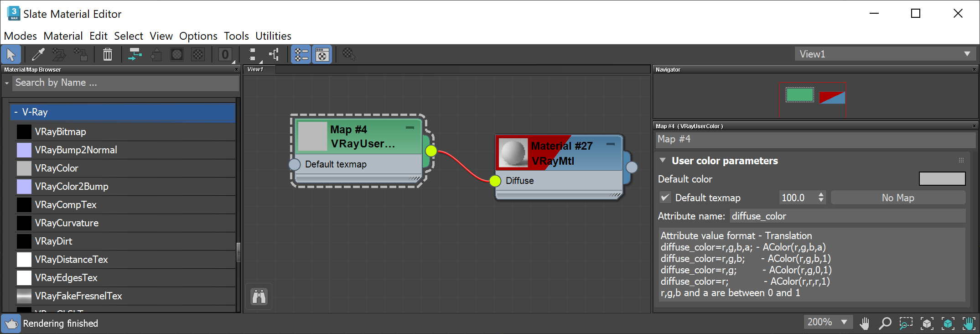Open the View menu
980x334 pixels.
tap(161, 36)
